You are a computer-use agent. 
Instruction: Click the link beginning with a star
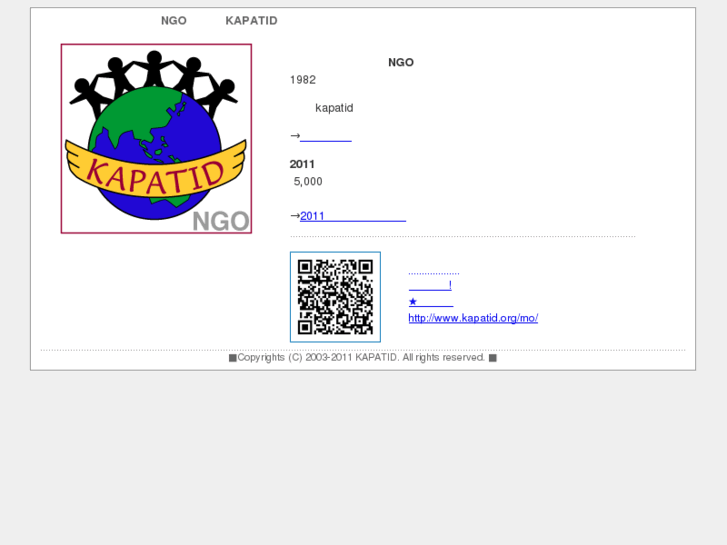click(431, 302)
